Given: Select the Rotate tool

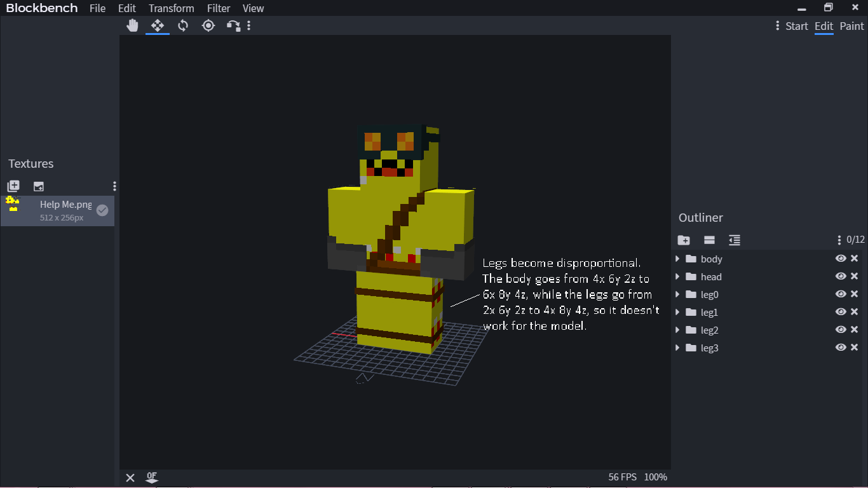Looking at the screenshot, I should pyautogui.click(x=183, y=25).
